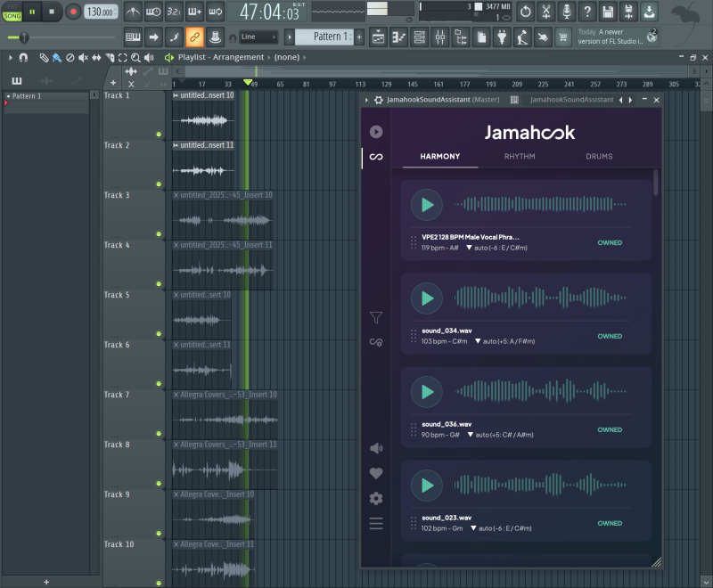Toggle SONG/PAT mode switch
713x588 pixels.
(12, 12)
